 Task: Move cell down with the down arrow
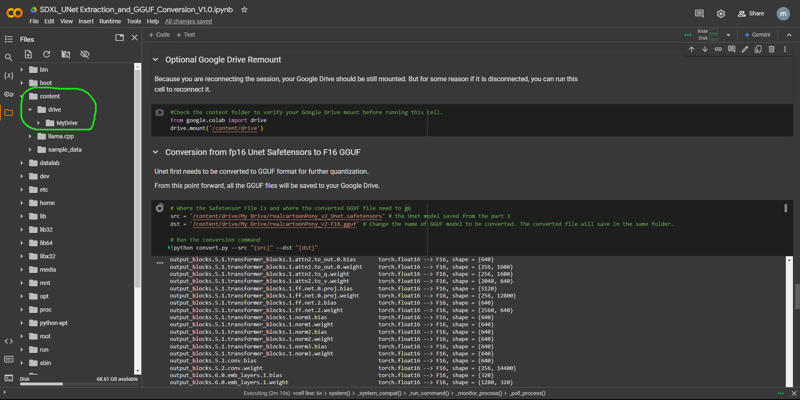(x=704, y=49)
